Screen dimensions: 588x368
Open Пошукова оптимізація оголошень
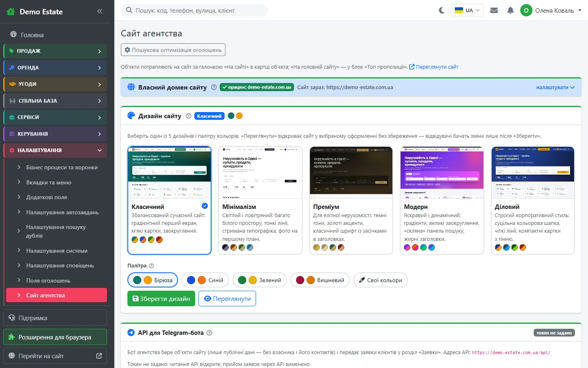(173, 50)
